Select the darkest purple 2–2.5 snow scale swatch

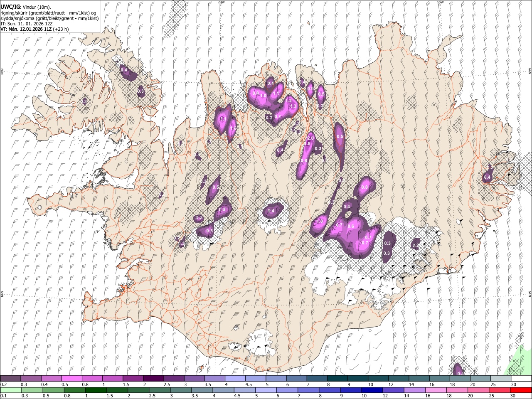[x=153, y=378]
